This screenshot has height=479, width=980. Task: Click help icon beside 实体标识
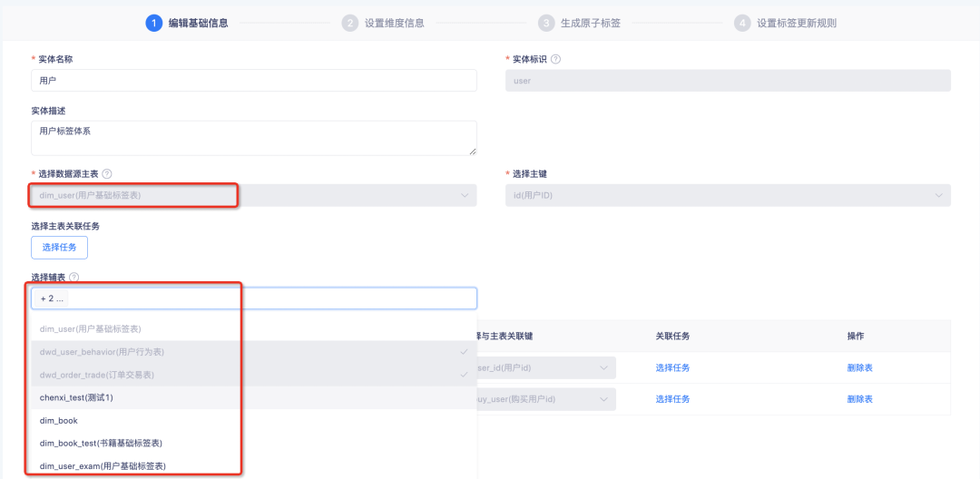(555, 59)
